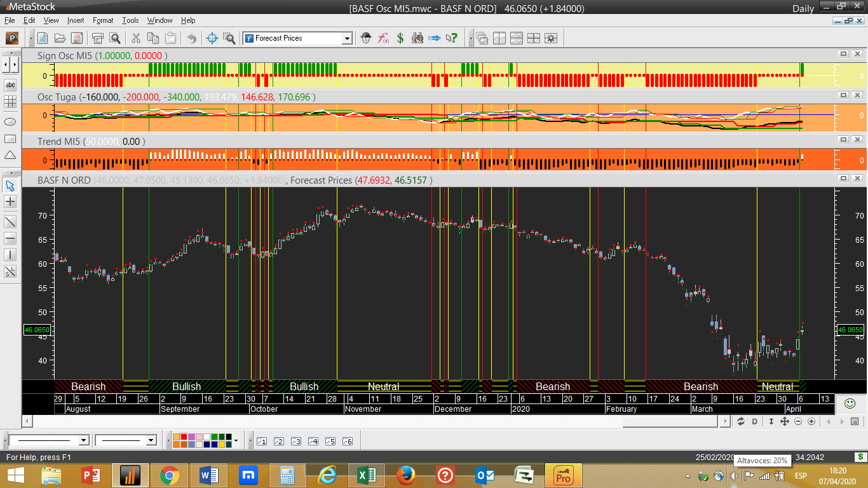Click the refresh chart icon
Viewport: 868px width, 488px height.
(x=740, y=421)
